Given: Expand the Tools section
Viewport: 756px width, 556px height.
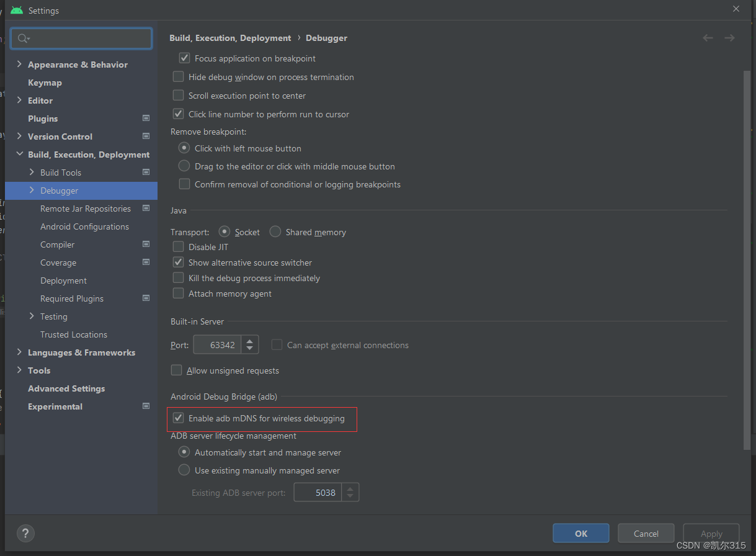Looking at the screenshot, I should tap(19, 370).
